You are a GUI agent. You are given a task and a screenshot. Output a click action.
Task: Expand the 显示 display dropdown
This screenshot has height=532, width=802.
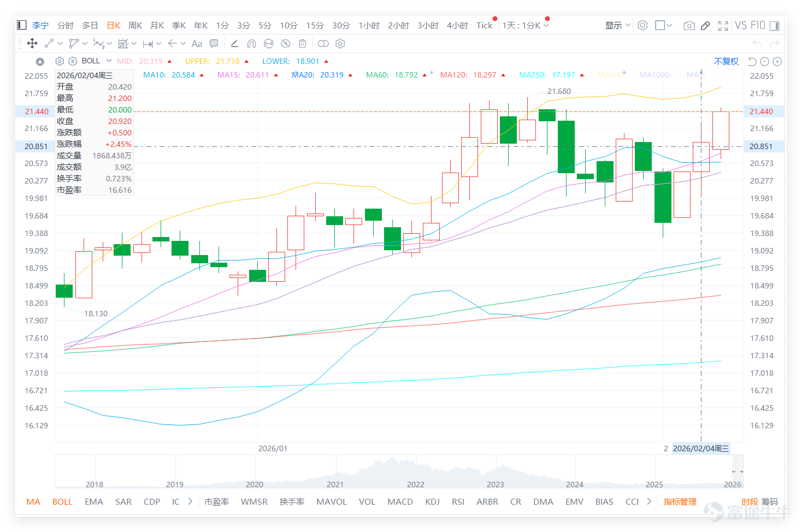click(x=618, y=26)
